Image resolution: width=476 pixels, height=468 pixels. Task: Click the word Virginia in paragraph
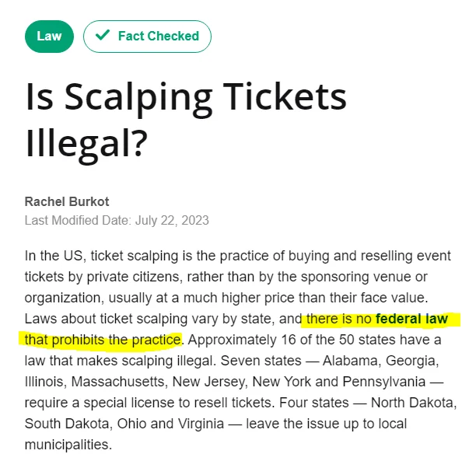point(201,424)
